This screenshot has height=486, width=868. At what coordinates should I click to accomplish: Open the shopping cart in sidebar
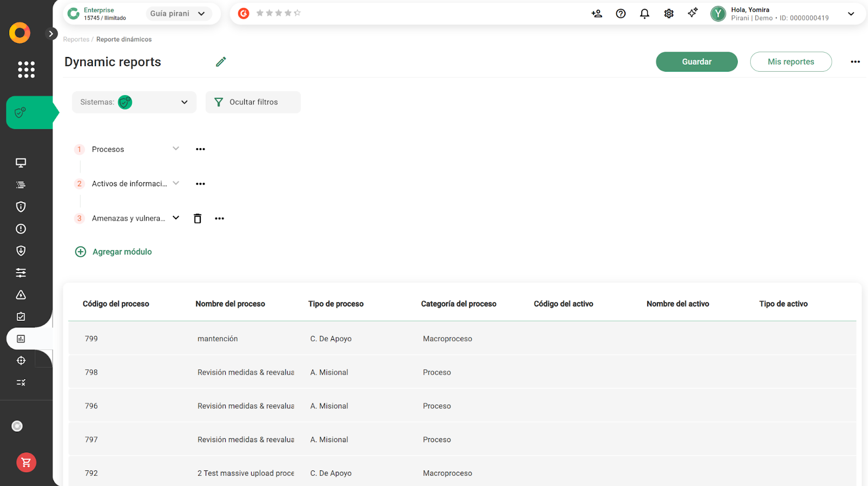[26, 462]
